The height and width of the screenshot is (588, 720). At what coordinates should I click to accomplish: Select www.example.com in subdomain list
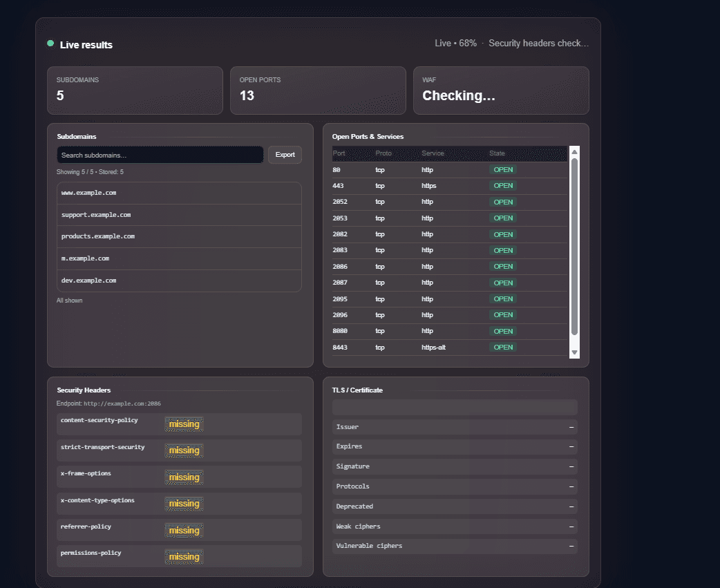(x=179, y=193)
